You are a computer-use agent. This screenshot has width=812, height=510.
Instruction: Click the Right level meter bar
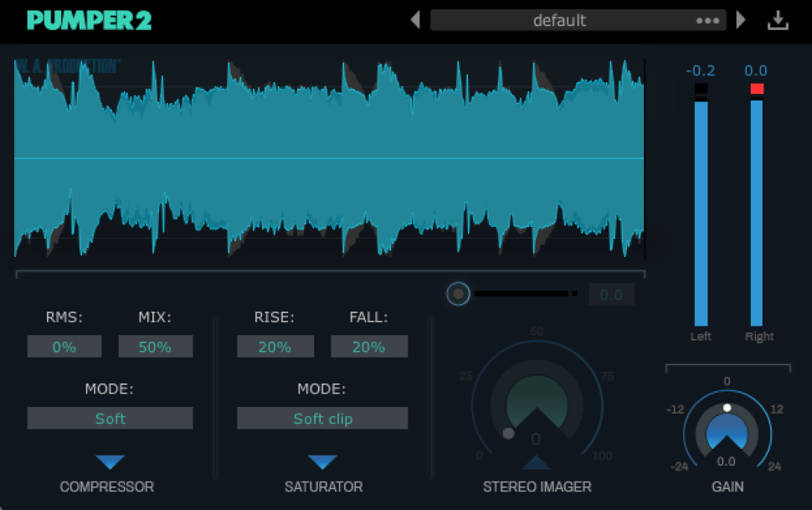tap(757, 213)
